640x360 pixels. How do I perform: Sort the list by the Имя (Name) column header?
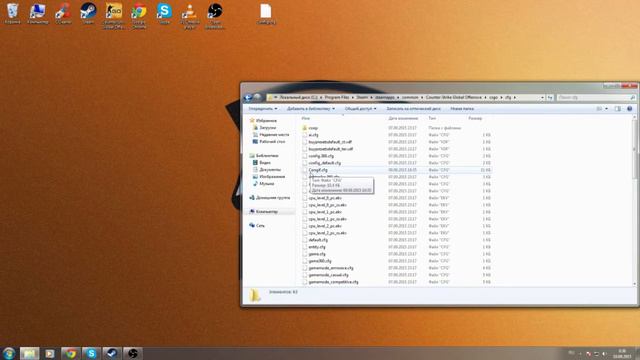click(x=306, y=118)
